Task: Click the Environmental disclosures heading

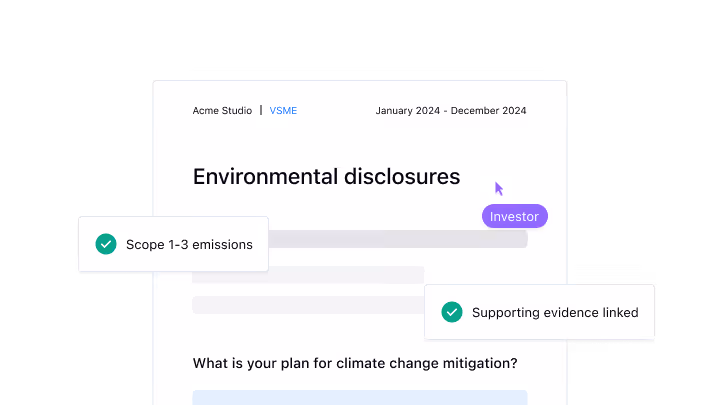Action: point(326,177)
